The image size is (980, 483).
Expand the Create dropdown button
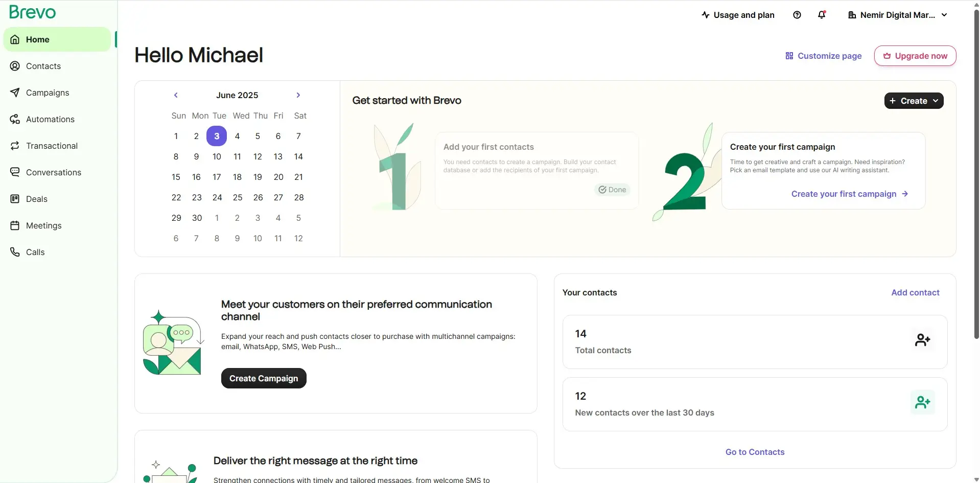coord(914,101)
